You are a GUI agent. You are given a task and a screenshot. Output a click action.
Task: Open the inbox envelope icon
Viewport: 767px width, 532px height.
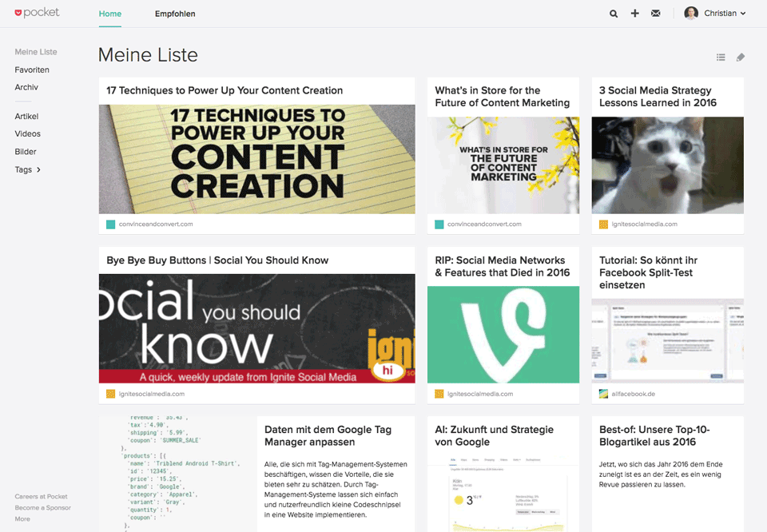click(x=656, y=14)
